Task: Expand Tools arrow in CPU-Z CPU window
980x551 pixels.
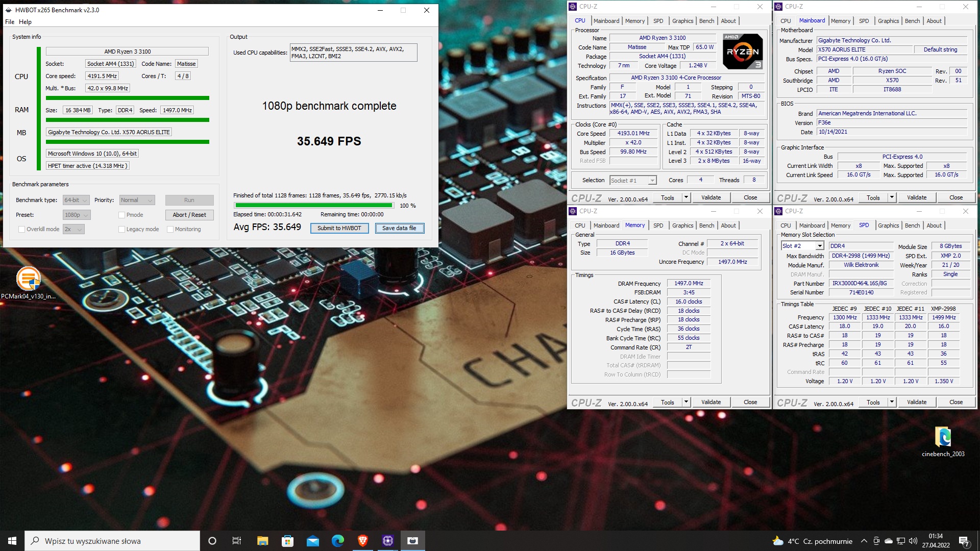Action: pyautogui.click(x=686, y=198)
